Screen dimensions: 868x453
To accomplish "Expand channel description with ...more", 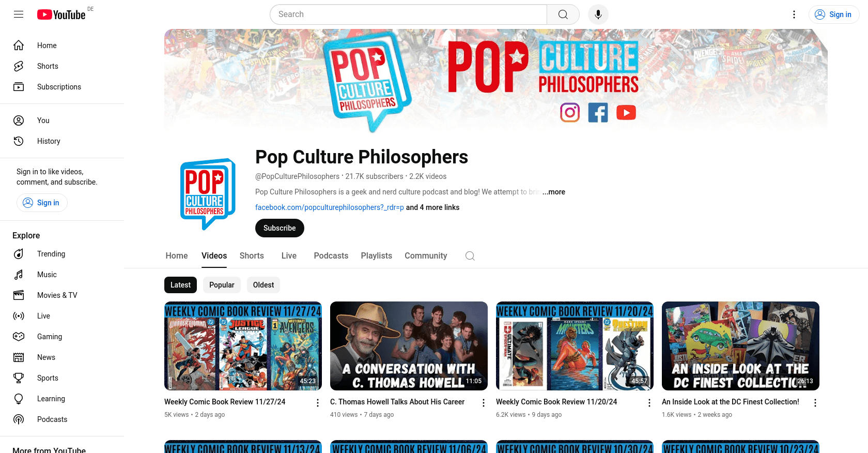I will click(x=553, y=192).
